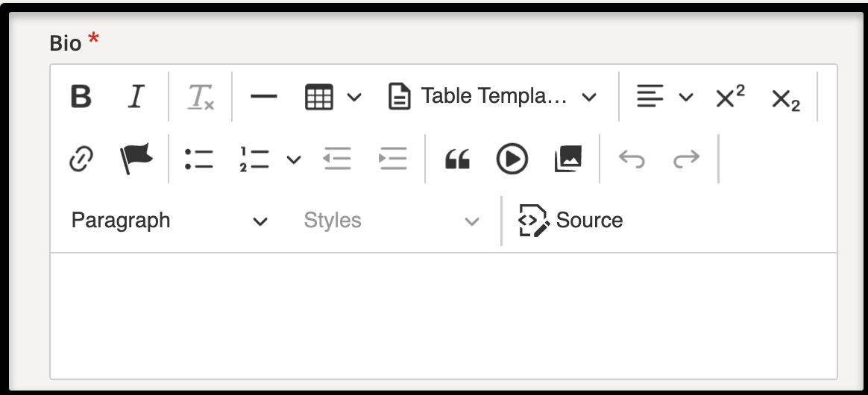
Task: Open the Table Templates dropdown
Action: tap(491, 97)
